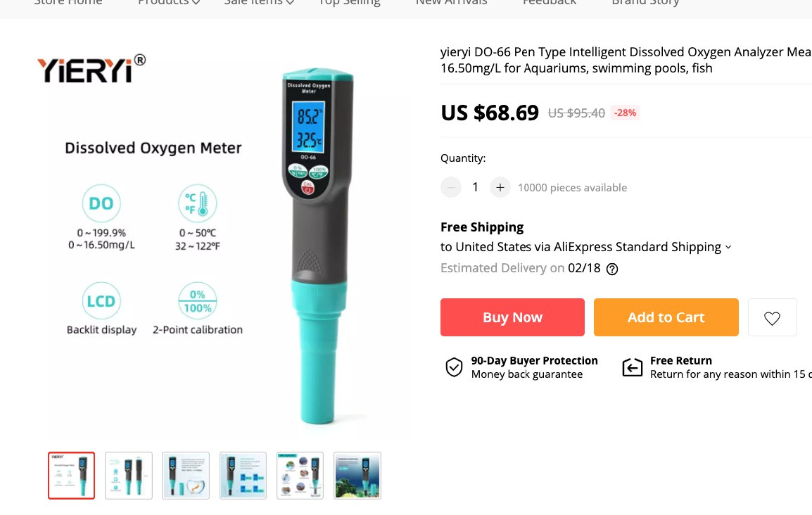Go to the Top Selling tab

pyautogui.click(x=350, y=3)
